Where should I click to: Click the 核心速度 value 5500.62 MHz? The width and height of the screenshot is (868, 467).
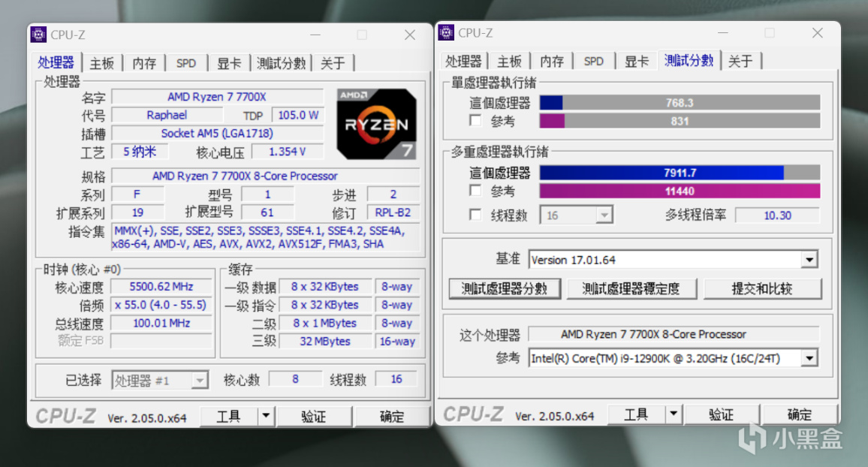pyautogui.click(x=161, y=287)
